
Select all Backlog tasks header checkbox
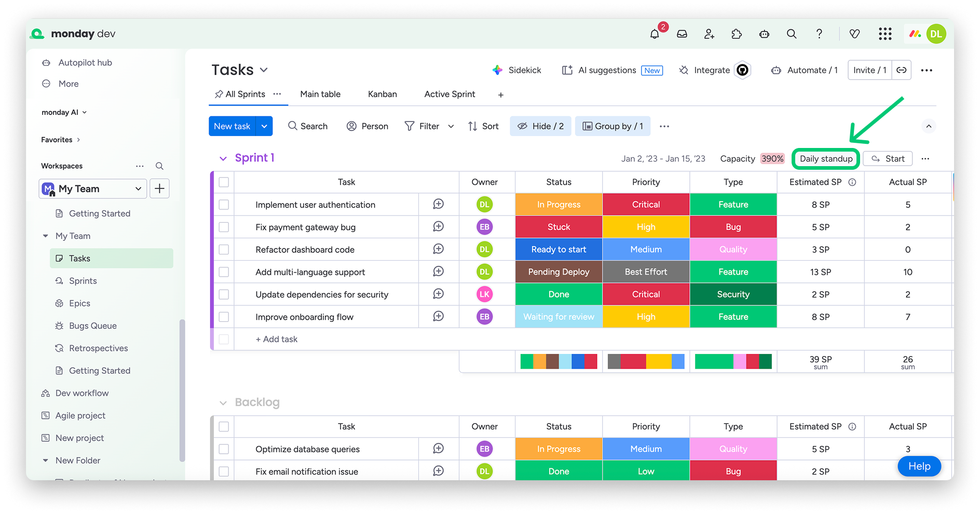point(224,426)
